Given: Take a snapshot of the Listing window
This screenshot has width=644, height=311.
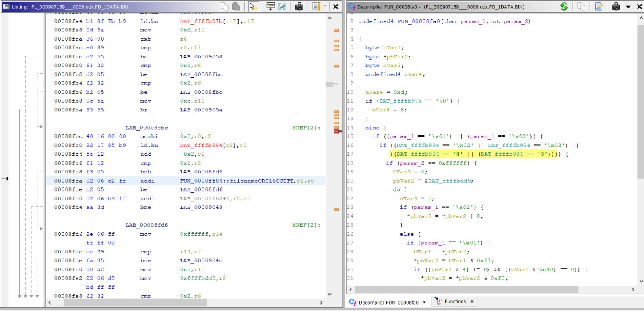Looking at the screenshot, I should [x=299, y=6].
